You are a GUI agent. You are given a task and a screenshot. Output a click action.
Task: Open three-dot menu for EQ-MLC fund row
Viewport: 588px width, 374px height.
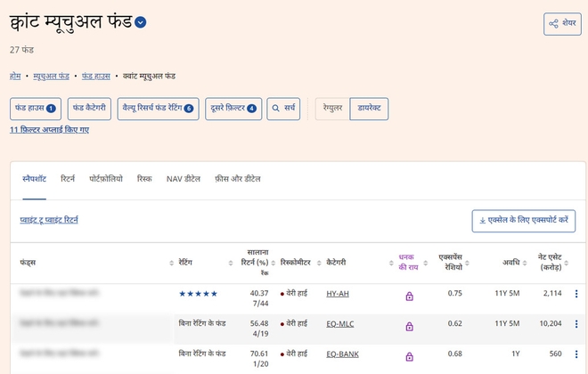(x=576, y=324)
